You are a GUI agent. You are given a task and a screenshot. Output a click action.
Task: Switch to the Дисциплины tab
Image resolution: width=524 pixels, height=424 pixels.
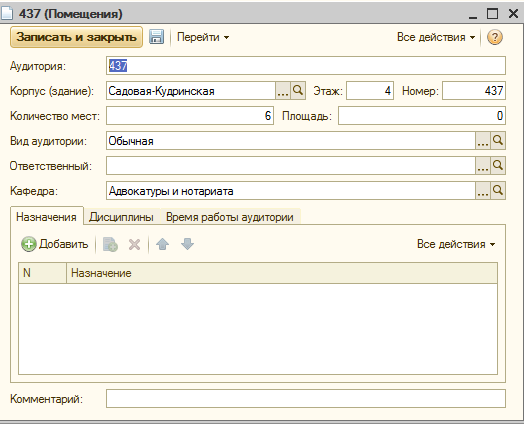[x=121, y=217]
